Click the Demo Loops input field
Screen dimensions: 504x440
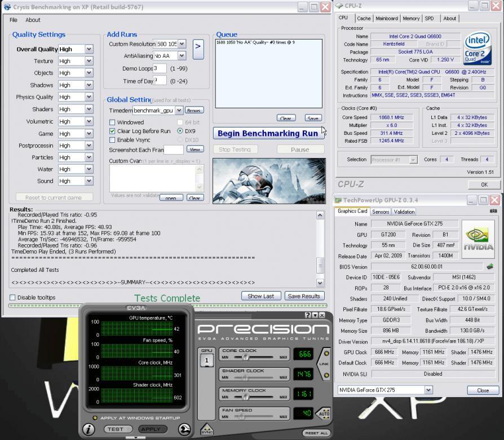click(160, 68)
